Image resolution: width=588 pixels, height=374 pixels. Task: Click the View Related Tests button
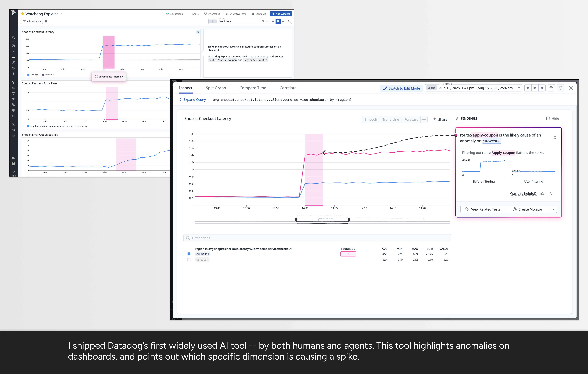[483, 209]
